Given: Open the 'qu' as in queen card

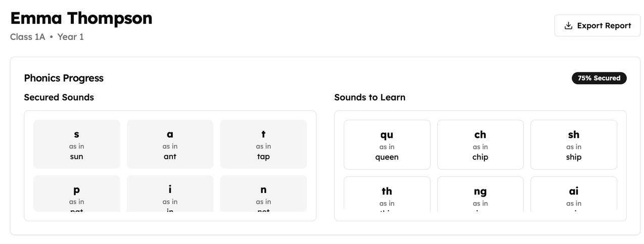Looking at the screenshot, I should (x=387, y=145).
